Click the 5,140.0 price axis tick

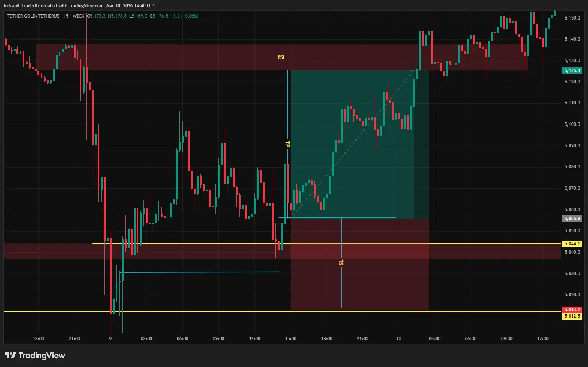click(572, 39)
